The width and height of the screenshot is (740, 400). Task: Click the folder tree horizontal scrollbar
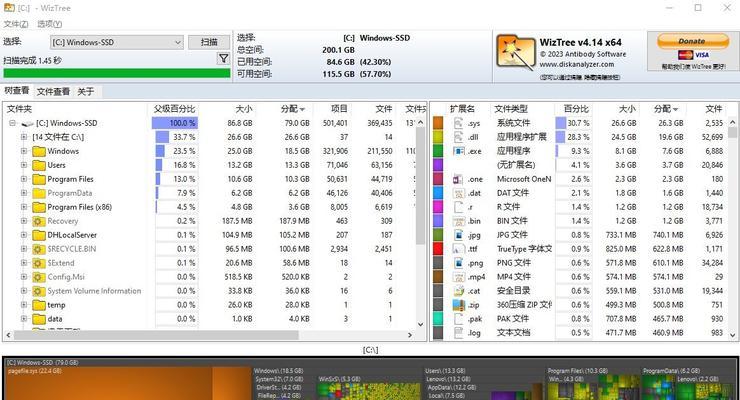[156, 335]
